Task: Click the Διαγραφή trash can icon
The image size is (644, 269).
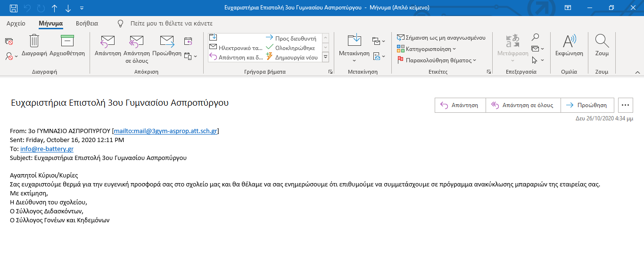Action: tap(34, 42)
